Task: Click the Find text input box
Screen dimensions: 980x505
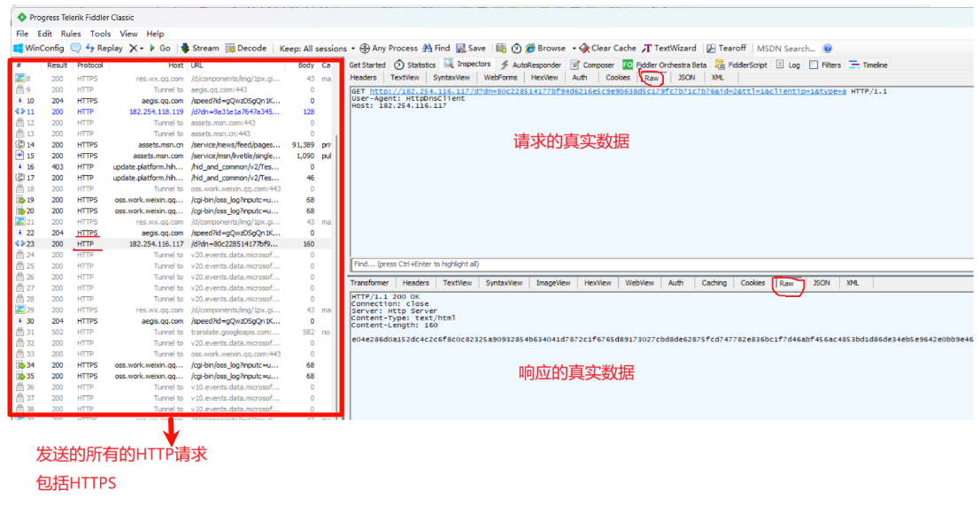Action: tap(661, 264)
